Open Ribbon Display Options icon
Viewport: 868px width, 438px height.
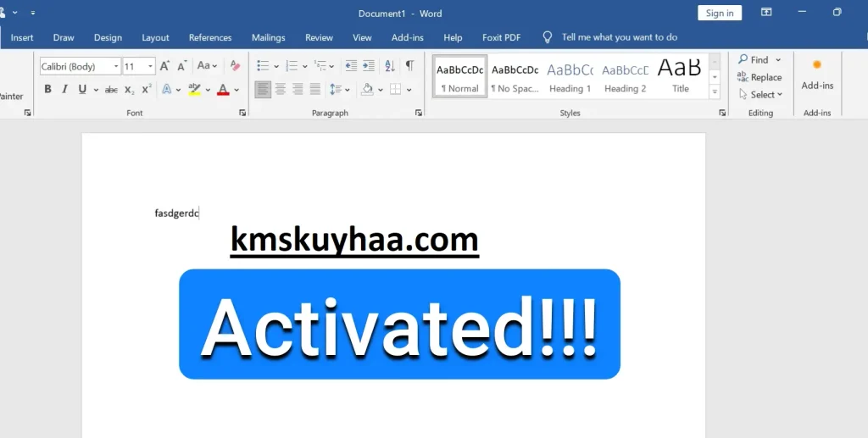[x=766, y=12]
